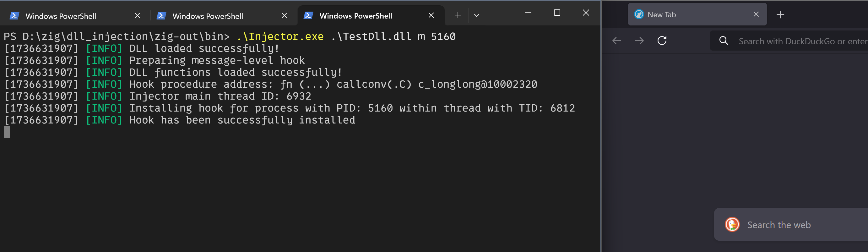868x252 pixels.
Task: Click the browser back arrow
Action: pyautogui.click(x=617, y=41)
